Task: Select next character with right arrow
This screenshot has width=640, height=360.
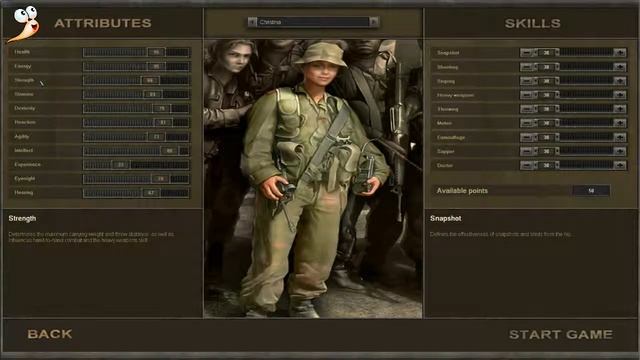Action: tap(373, 22)
